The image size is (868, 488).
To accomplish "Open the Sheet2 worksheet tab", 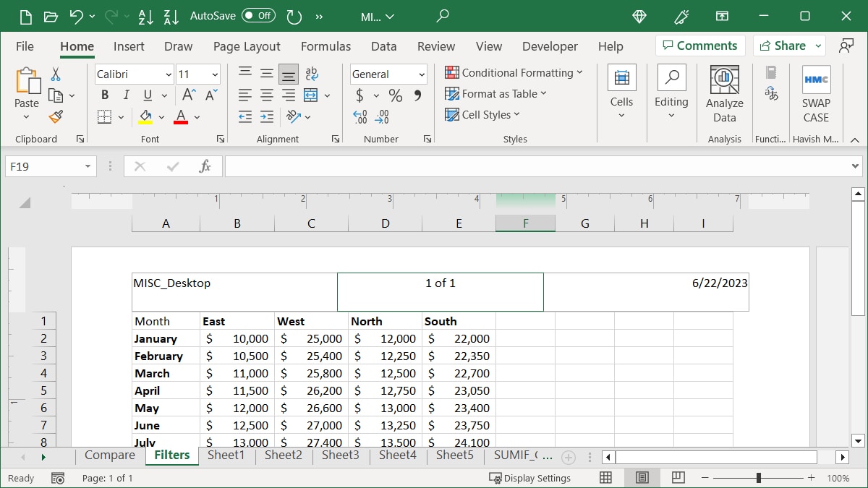I will point(283,455).
